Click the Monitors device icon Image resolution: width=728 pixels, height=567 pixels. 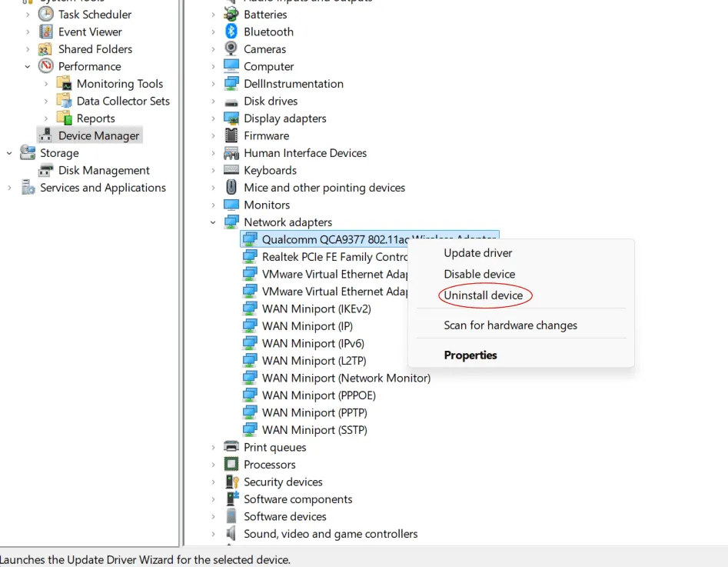coord(231,205)
